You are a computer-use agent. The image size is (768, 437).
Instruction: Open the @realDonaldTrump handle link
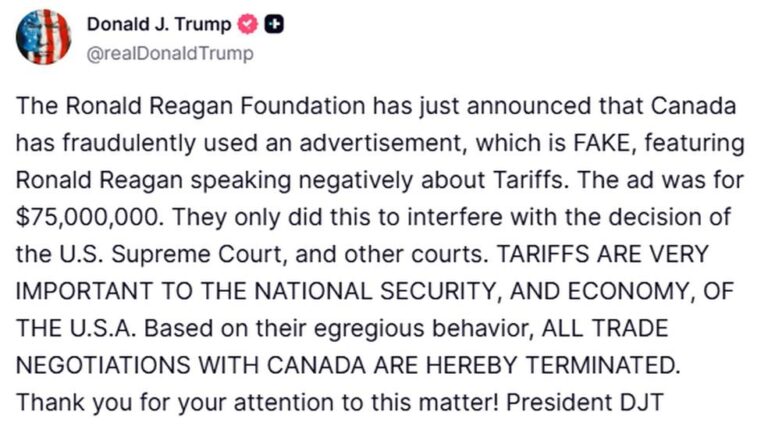click(x=170, y=52)
